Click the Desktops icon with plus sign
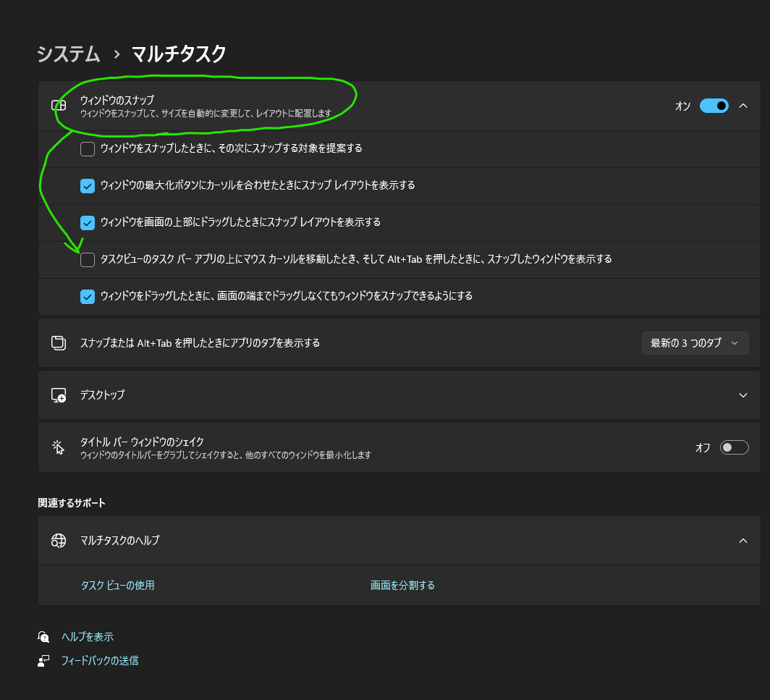The image size is (770, 700). point(59,395)
